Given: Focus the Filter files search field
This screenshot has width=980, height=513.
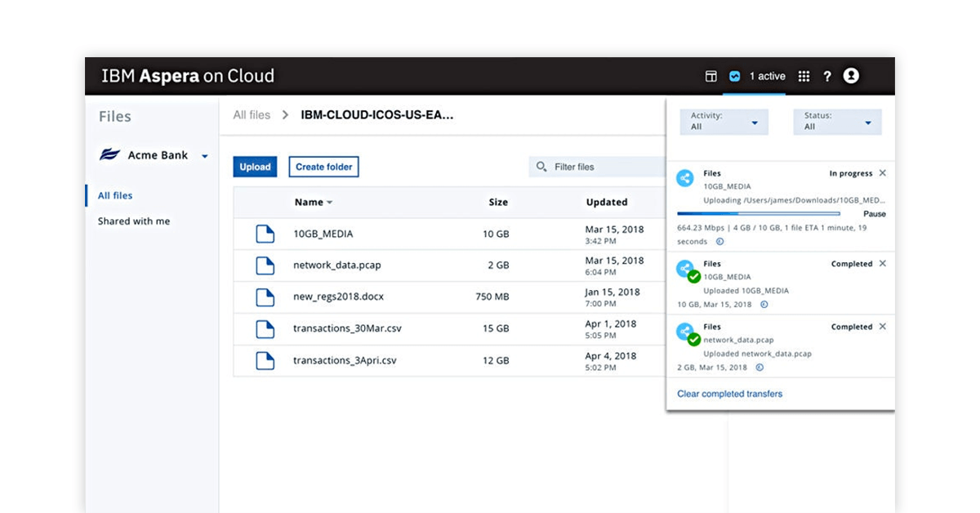Looking at the screenshot, I should point(598,167).
